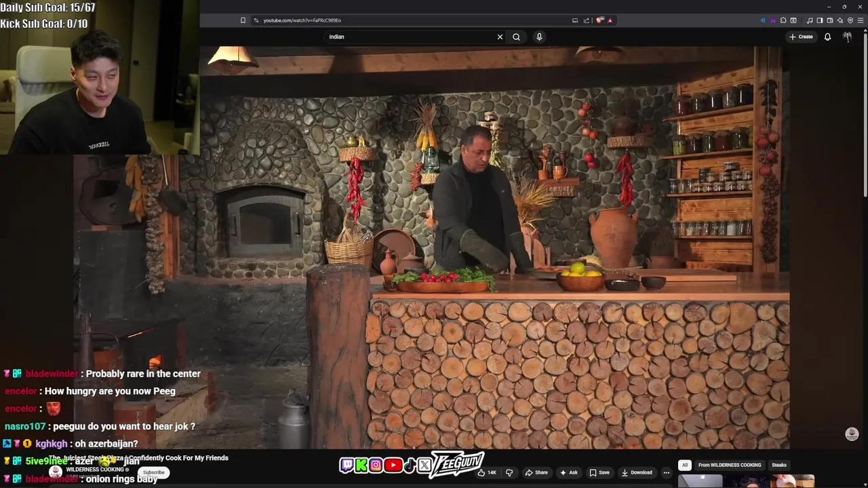Share this page via address bar share icon
868x488 pixels.
coord(587,20)
